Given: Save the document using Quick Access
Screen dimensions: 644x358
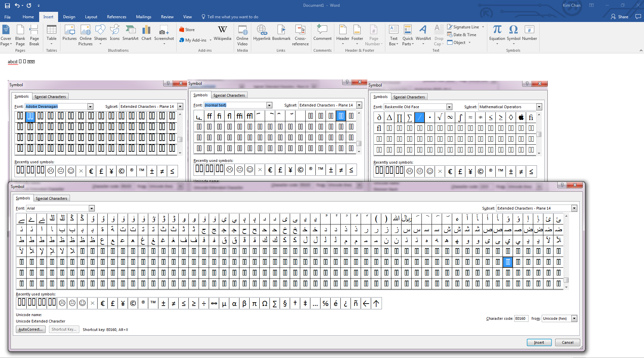Looking at the screenshot, I should (7, 5).
